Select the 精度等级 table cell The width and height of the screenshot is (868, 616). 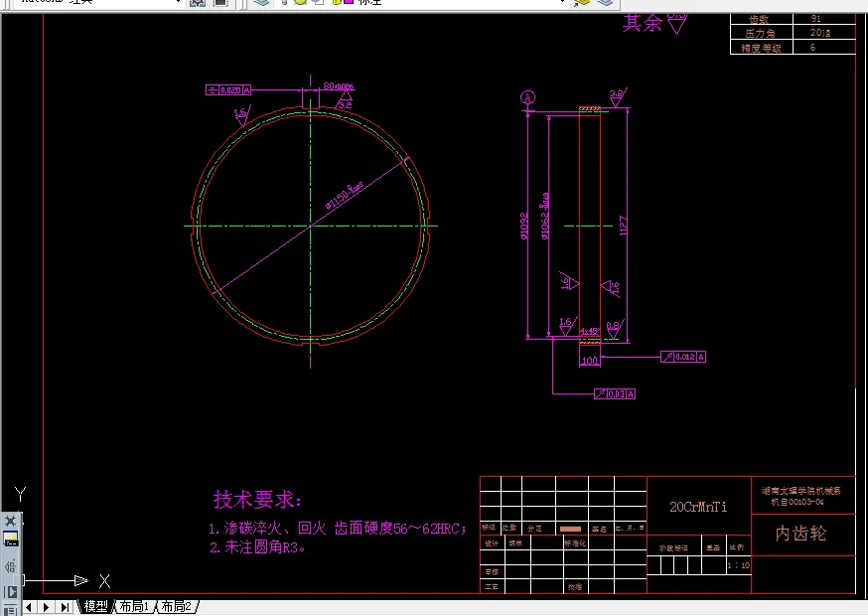(761, 49)
